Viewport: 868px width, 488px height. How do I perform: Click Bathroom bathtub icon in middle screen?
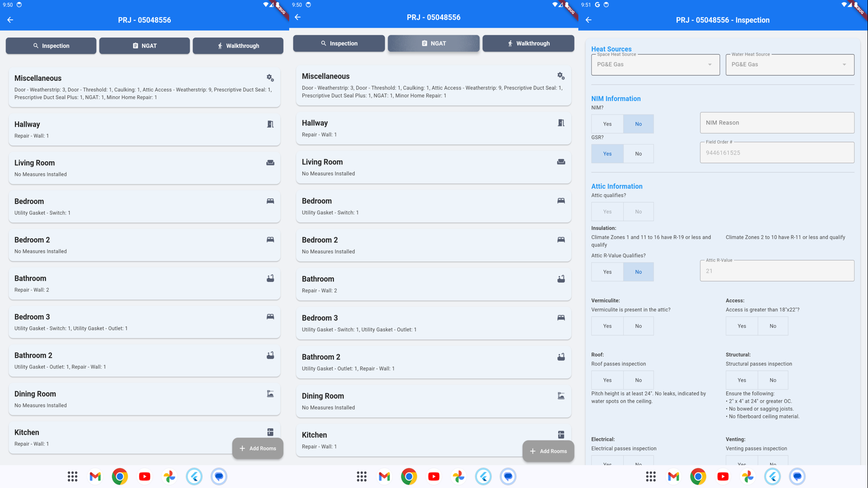tap(561, 279)
